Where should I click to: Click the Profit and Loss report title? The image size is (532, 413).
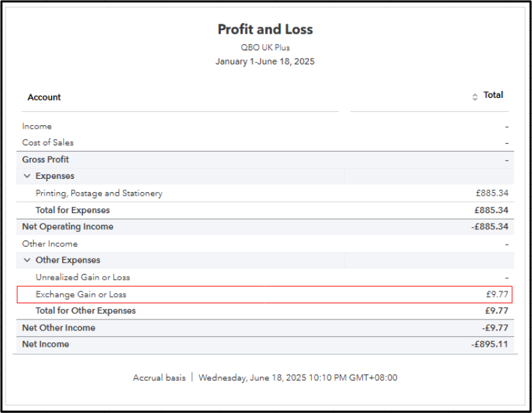click(265, 29)
